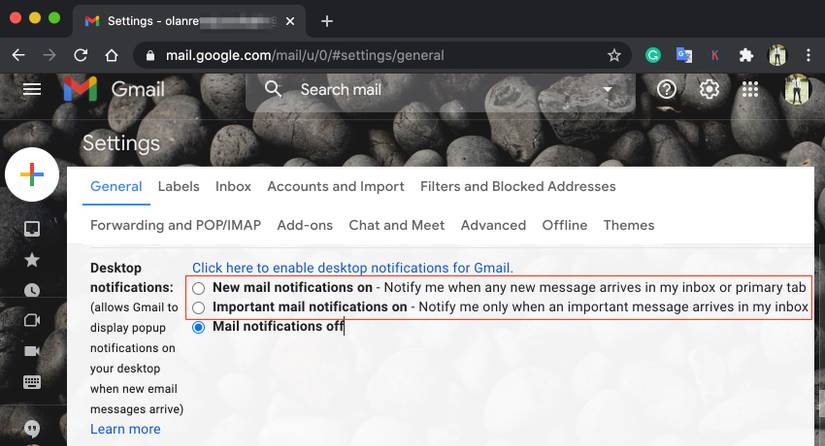Click enable desktop notifications link

[x=353, y=268]
